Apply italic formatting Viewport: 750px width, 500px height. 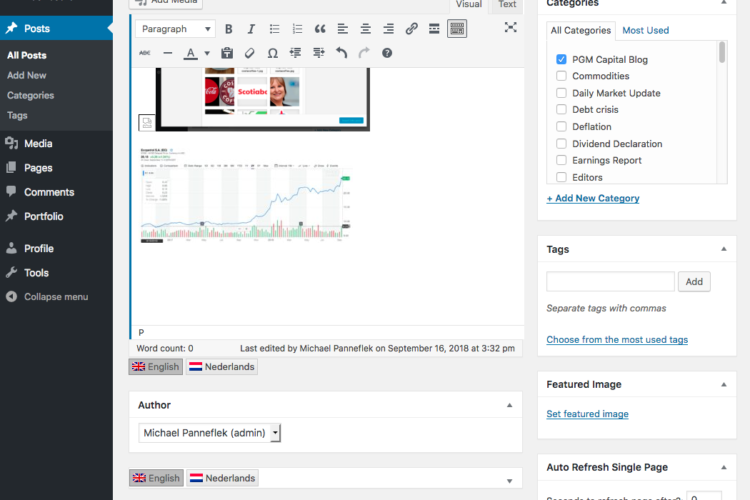[x=251, y=29]
